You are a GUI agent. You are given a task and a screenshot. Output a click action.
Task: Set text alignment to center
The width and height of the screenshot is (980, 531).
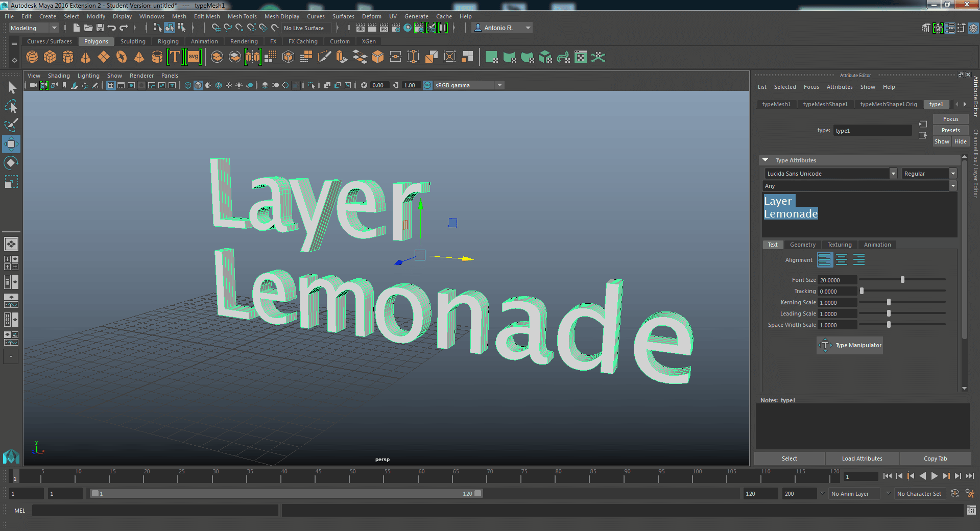(842, 260)
